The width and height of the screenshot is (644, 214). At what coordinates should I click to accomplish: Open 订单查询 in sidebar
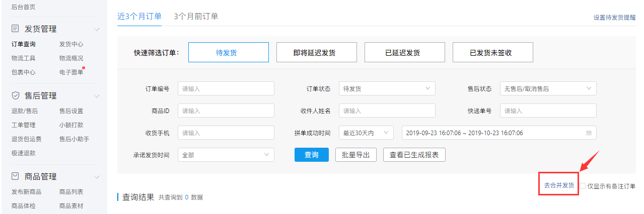(x=23, y=44)
